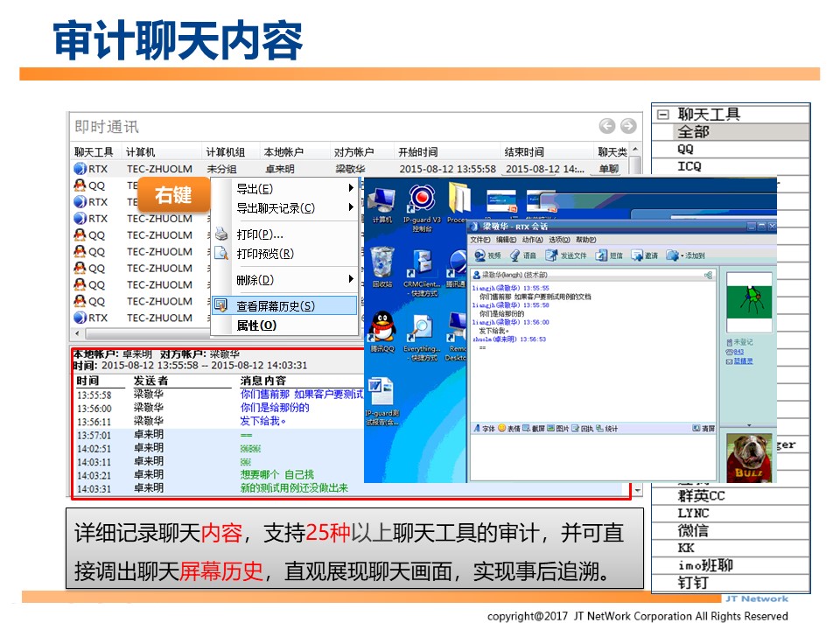Open 动作(A) menu in RTX window
Viewport: 840px width, 630px height.
coord(533,240)
